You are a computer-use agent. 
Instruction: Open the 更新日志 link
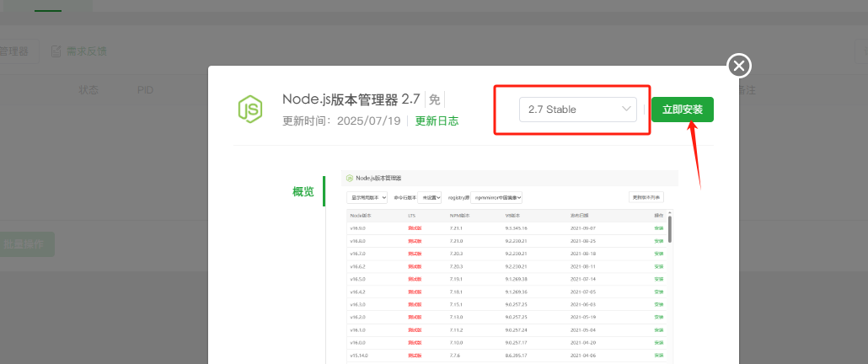pos(437,120)
